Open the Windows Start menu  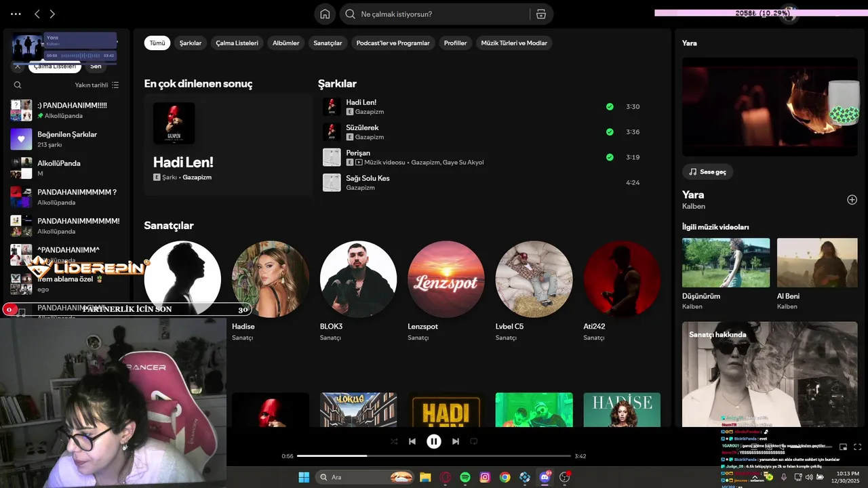[304, 477]
